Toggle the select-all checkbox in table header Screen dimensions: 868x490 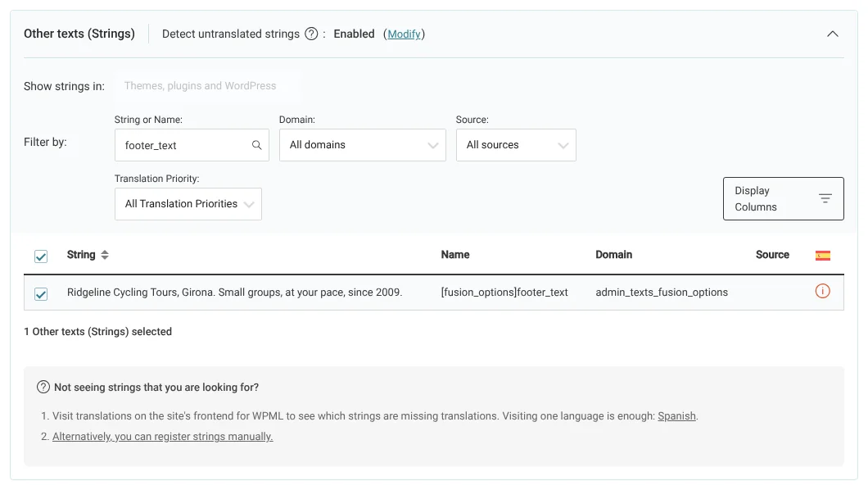point(41,256)
